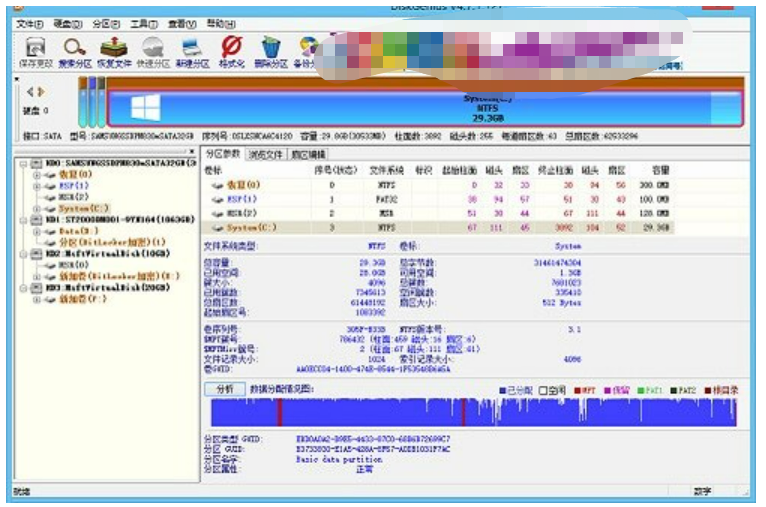766x507 pixels.
Task: Click the 分析 Analyze button
Action: pos(225,388)
